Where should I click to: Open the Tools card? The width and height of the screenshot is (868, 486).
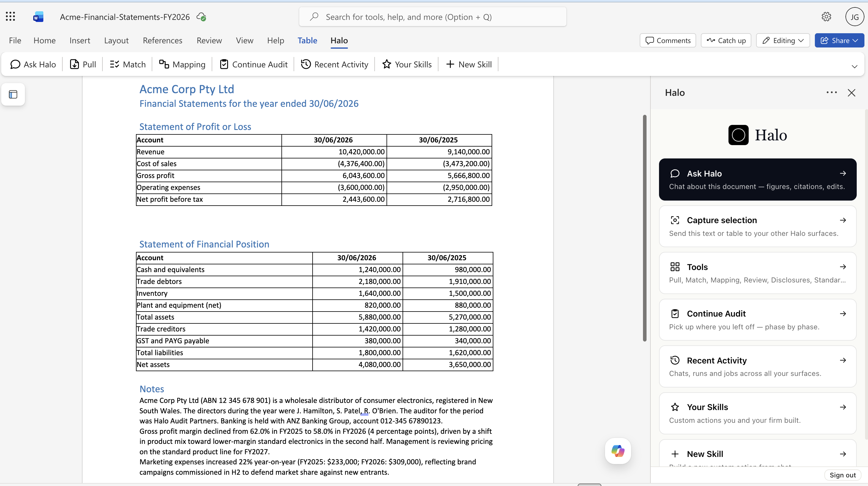point(758,273)
